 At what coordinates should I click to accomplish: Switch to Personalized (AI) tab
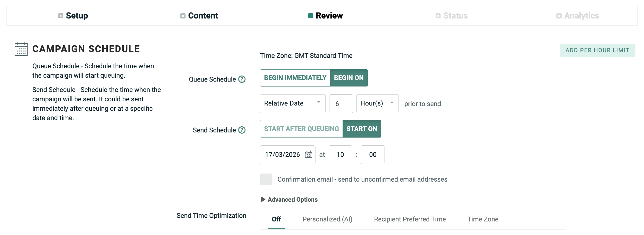coord(327,219)
